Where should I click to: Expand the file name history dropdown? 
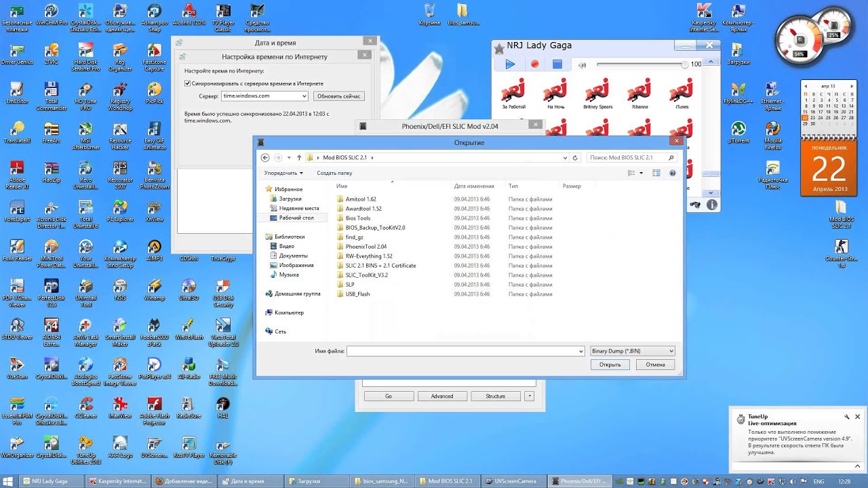tap(580, 351)
